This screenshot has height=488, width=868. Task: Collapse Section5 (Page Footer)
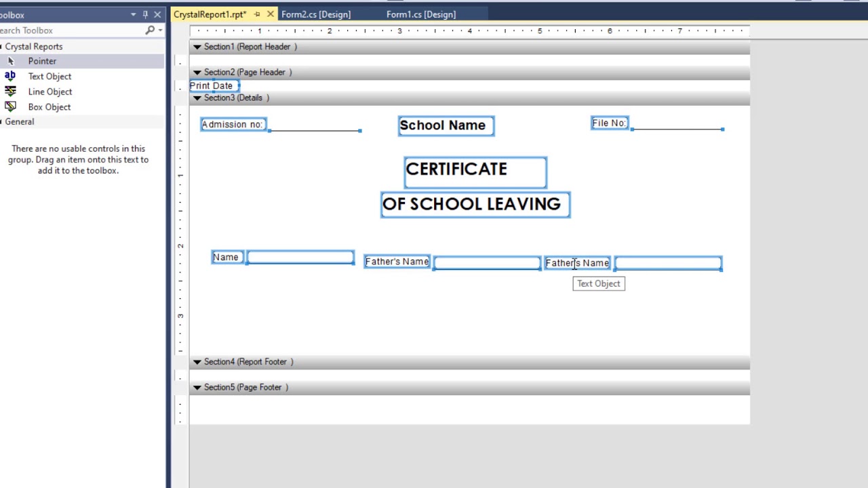(x=197, y=388)
